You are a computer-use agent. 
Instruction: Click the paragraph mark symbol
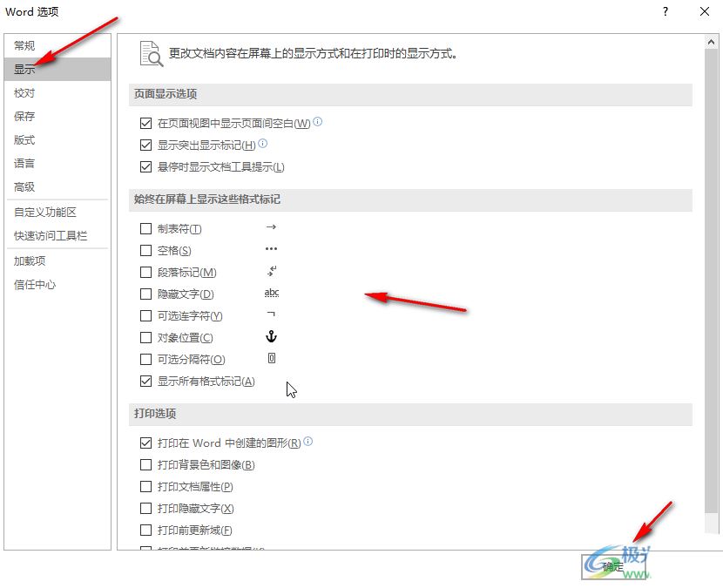tap(272, 271)
